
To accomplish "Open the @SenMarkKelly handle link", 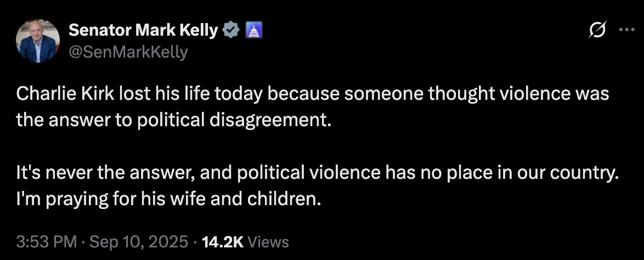I will [x=128, y=52].
